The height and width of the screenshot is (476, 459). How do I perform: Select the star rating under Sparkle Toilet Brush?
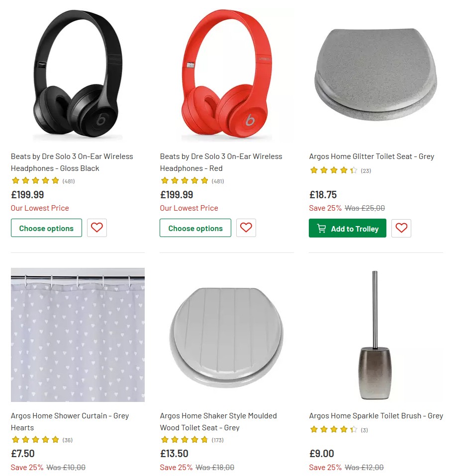pyautogui.click(x=334, y=430)
